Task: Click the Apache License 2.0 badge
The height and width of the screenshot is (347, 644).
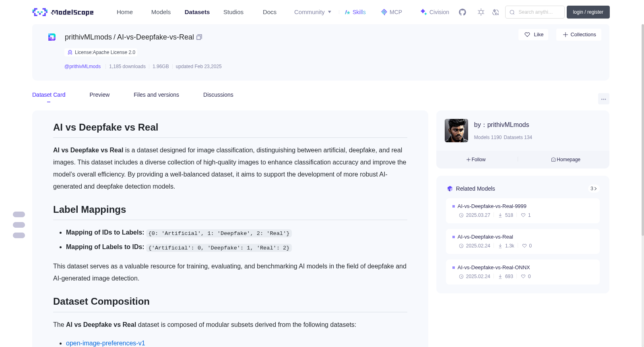Action: [101, 52]
